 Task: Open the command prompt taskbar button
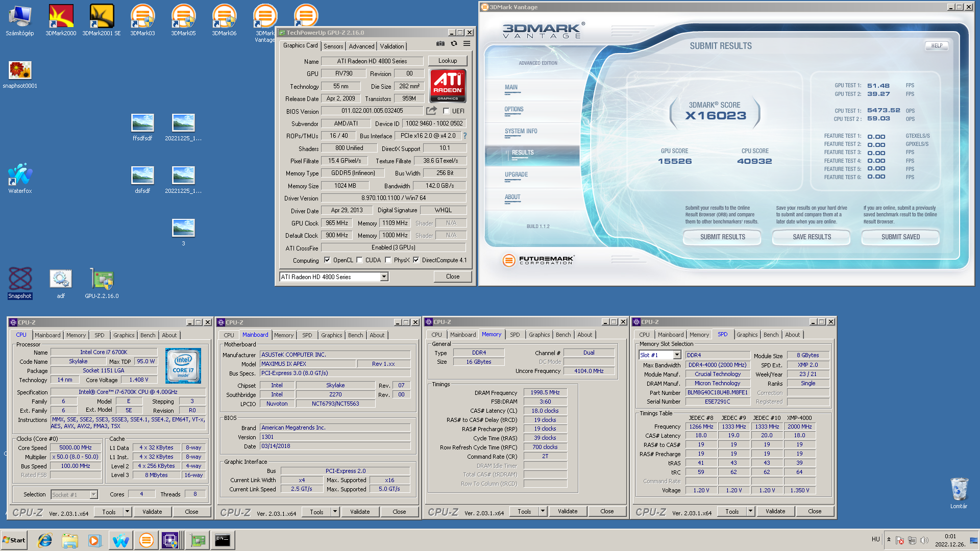223,540
